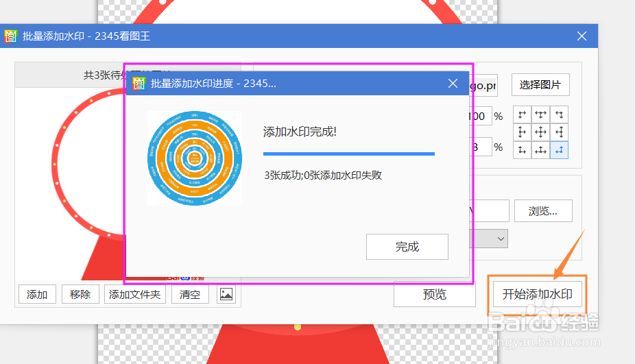Click image thumbnail icon beside 清空
Screen dimensions: 635x364
tap(226, 294)
